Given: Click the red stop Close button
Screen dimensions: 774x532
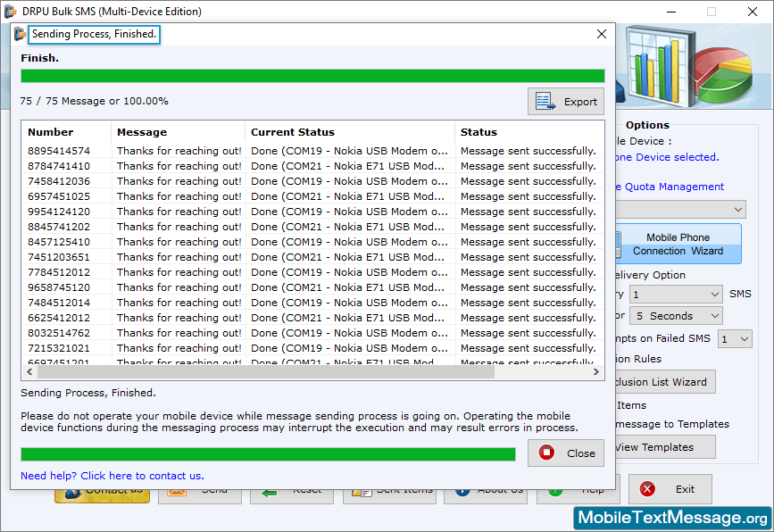Looking at the screenshot, I should pyautogui.click(x=566, y=453).
